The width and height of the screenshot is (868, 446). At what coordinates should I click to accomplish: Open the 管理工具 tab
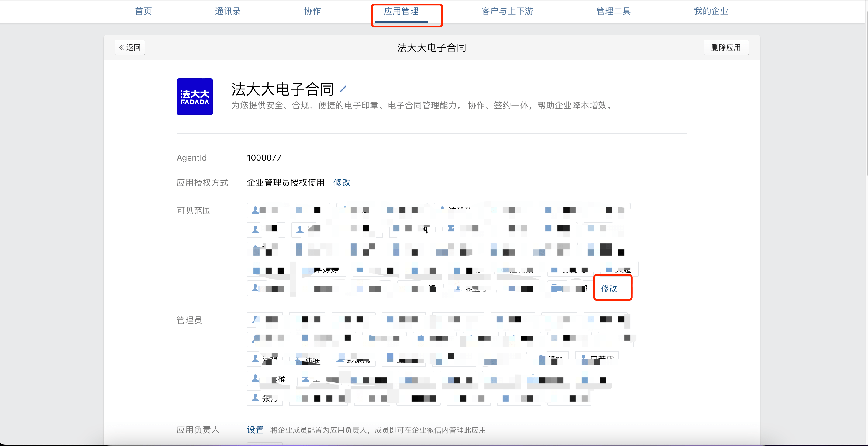point(613,11)
